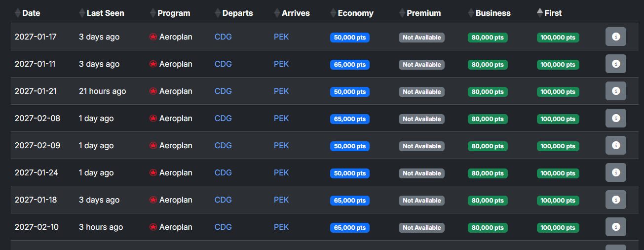
Task: Click info icon on 2027-01-24 flight
Action: coord(615,173)
